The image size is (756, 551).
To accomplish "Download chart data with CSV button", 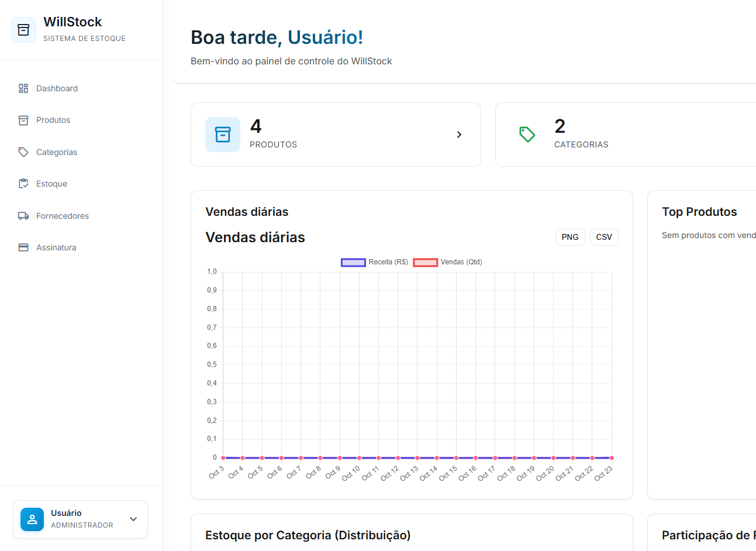I will (x=604, y=237).
